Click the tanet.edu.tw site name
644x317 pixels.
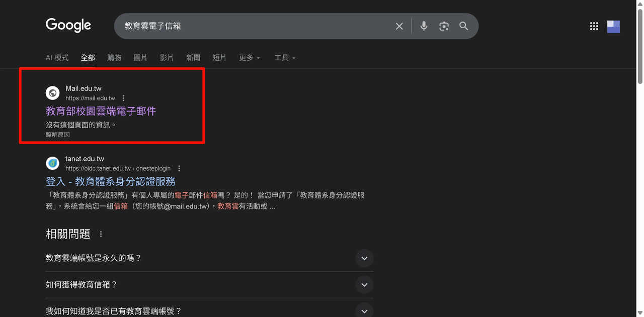pyautogui.click(x=85, y=159)
